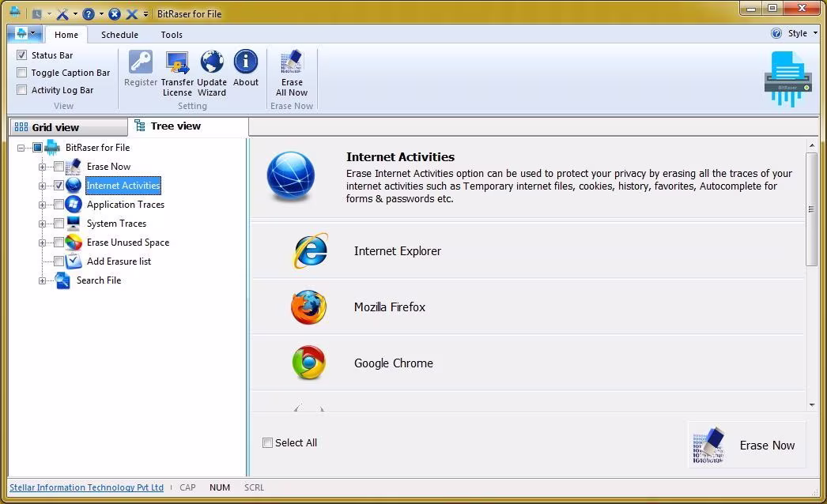Toggle the BitRaser for File root checkbox

(x=37, y=148)
